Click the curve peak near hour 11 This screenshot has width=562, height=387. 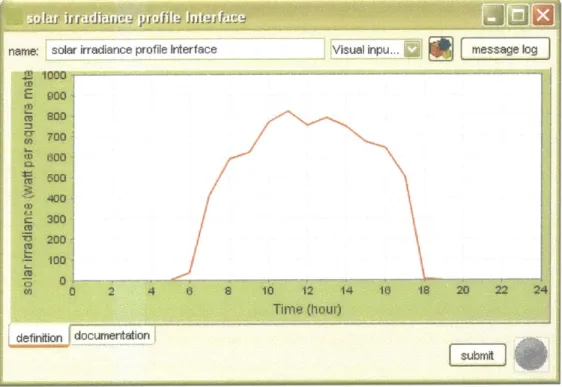pyautogui.click(x=288, y=111)
